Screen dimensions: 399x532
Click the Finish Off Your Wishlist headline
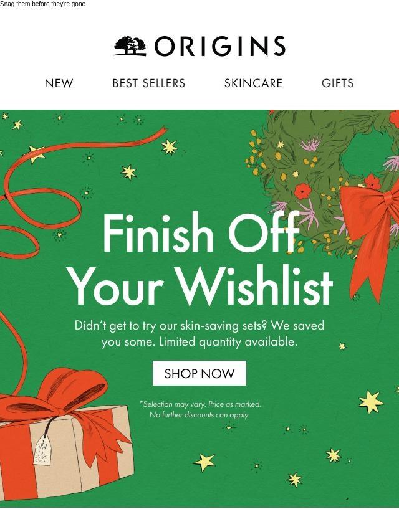click(x=200, y=258)
